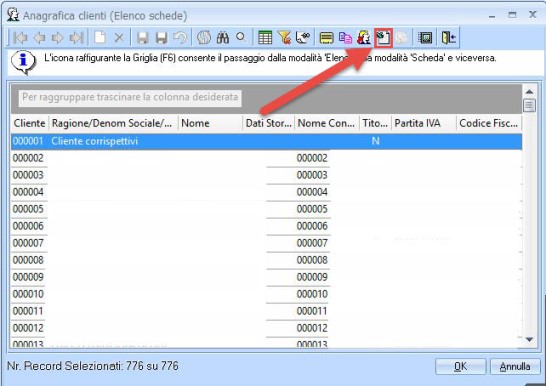Viewport: 546px width, 386px height.
Task: Click the floppy-disk icon beside the delete X
Action: coord(142,38)
